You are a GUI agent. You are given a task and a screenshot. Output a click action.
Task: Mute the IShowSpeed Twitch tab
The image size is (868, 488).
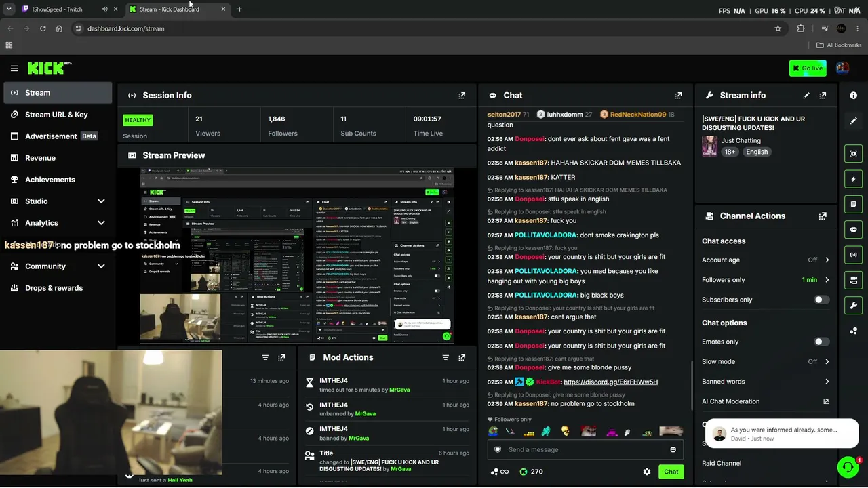[x=104, y=9]
